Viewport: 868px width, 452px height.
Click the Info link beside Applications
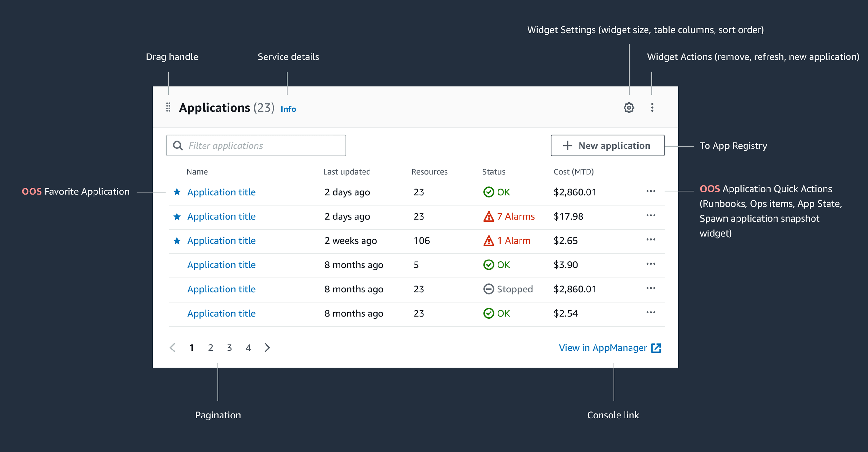[288, 109]
